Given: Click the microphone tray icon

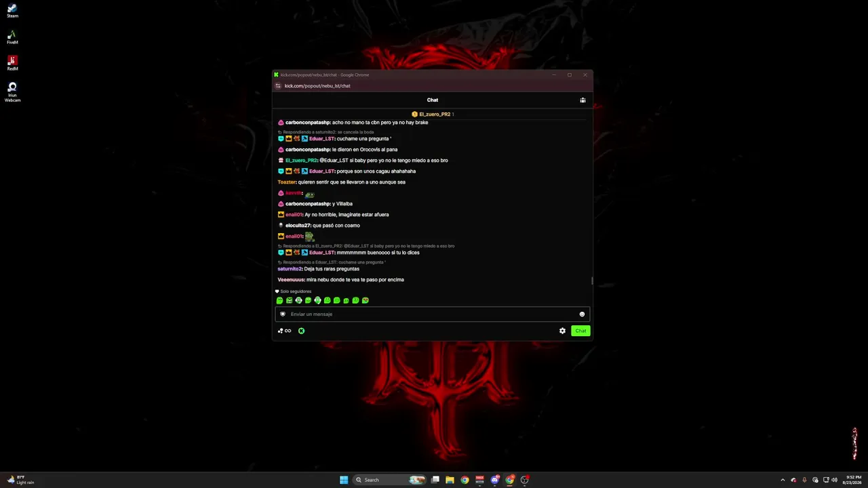Looking at the screenshot, I should (x=804, y=480).
